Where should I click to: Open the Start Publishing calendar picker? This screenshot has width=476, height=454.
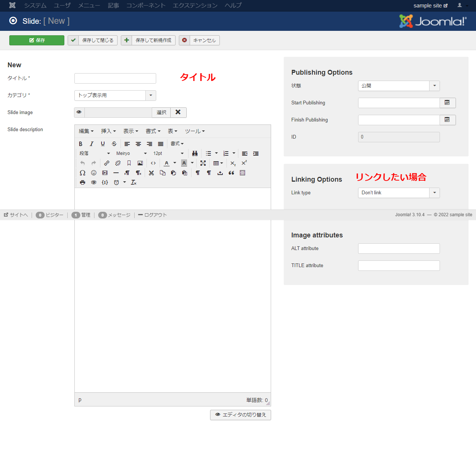(x=447, y=103)
